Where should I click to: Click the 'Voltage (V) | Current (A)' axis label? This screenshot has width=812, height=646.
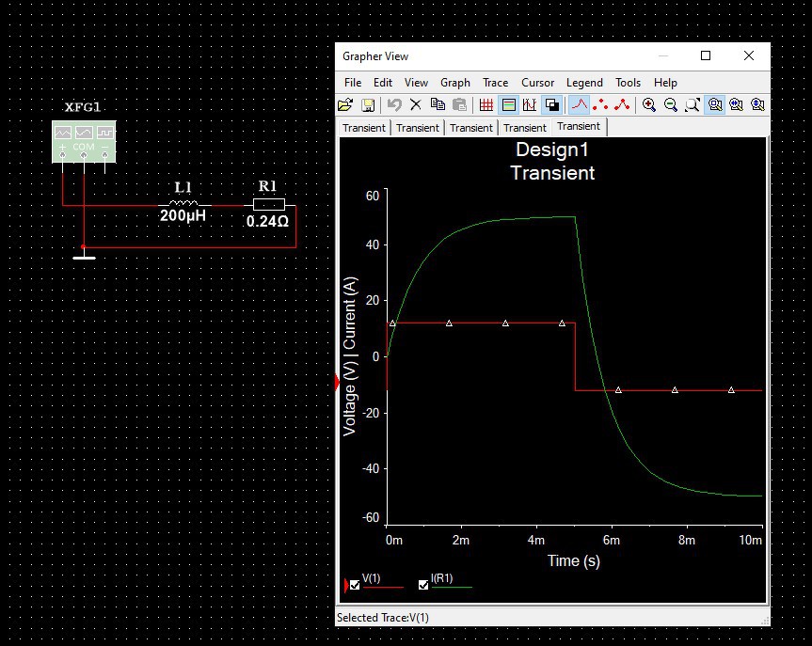(350, 356)
